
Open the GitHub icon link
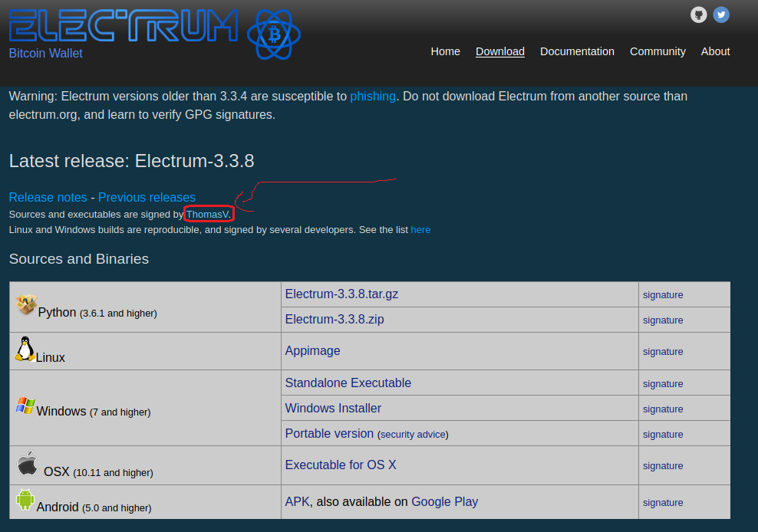click(x=698, y=15)
